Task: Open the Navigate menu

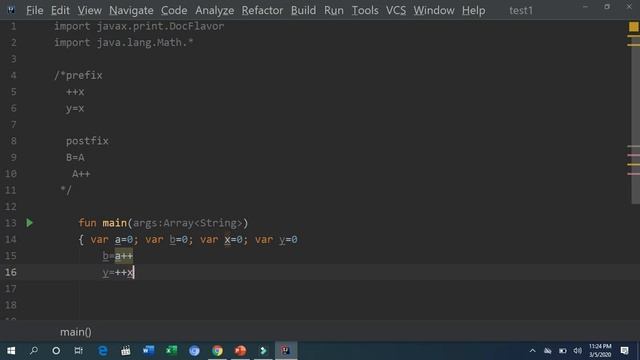Action: tap(131, 10)
